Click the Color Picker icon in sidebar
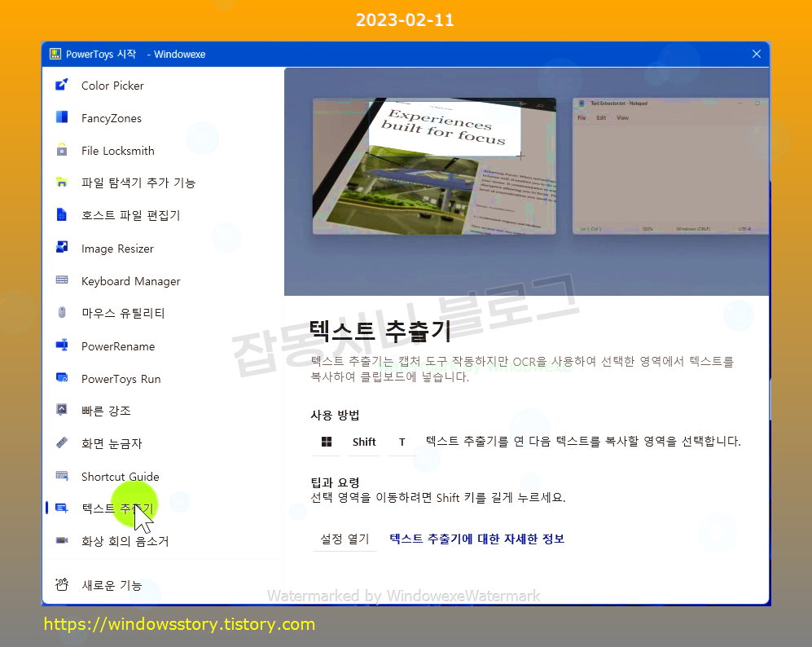The image size is (812, 647). click(62, 85)
